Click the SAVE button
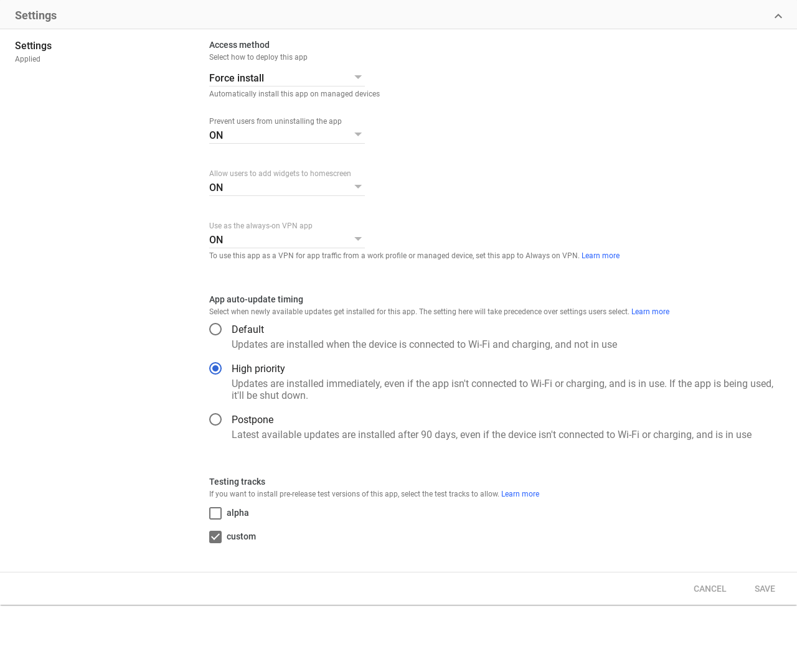The width and height of the screenshot is (797, 672). 764,589
